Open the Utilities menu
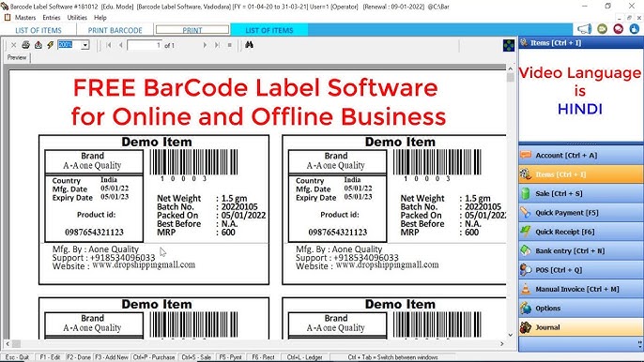 point(77,18)
